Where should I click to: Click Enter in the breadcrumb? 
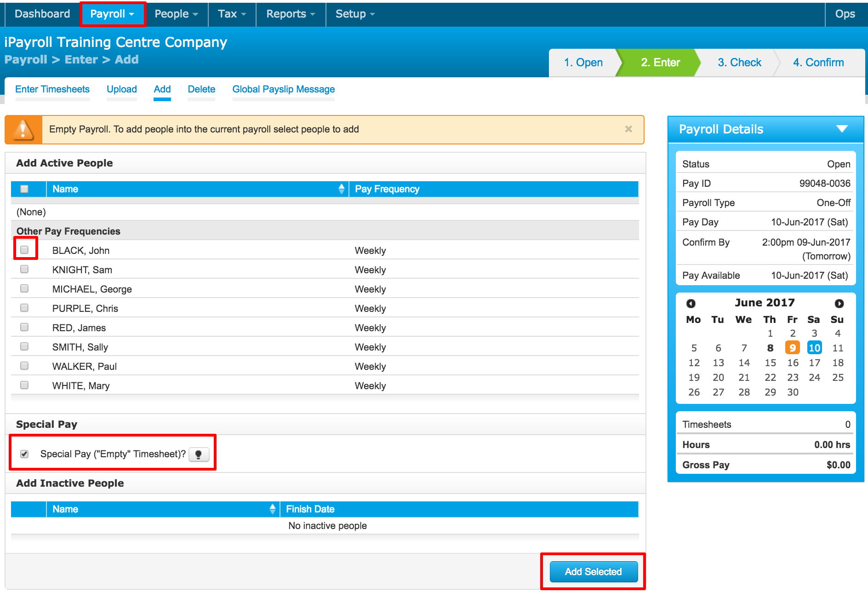[x=81, y=60]
